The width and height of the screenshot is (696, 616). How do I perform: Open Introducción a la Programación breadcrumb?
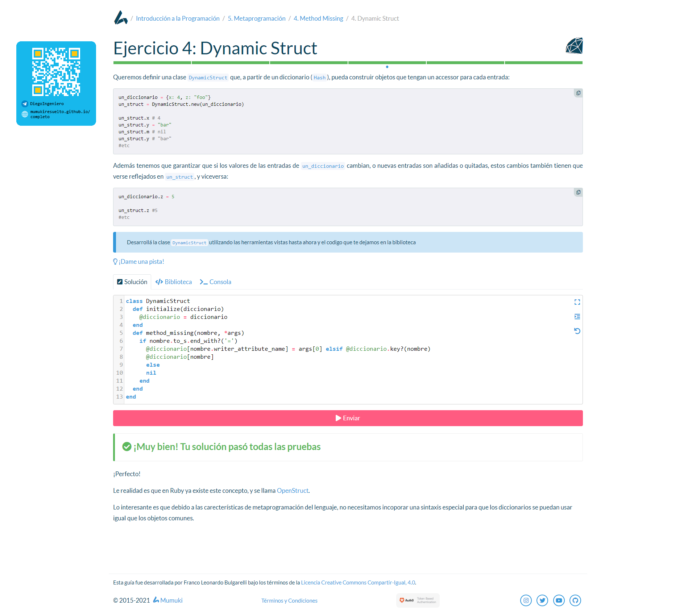(178, 18)
